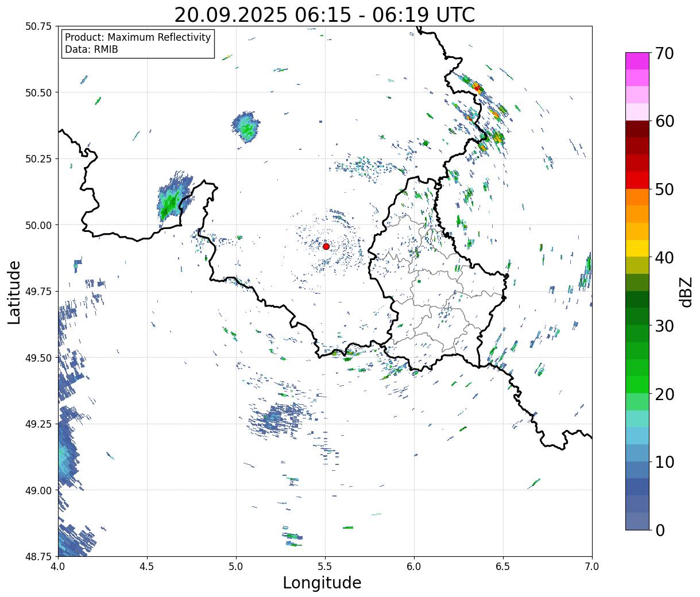Click the longitude tick label 7.0
The height and width of the screenshot is (597, 700).
592,567
